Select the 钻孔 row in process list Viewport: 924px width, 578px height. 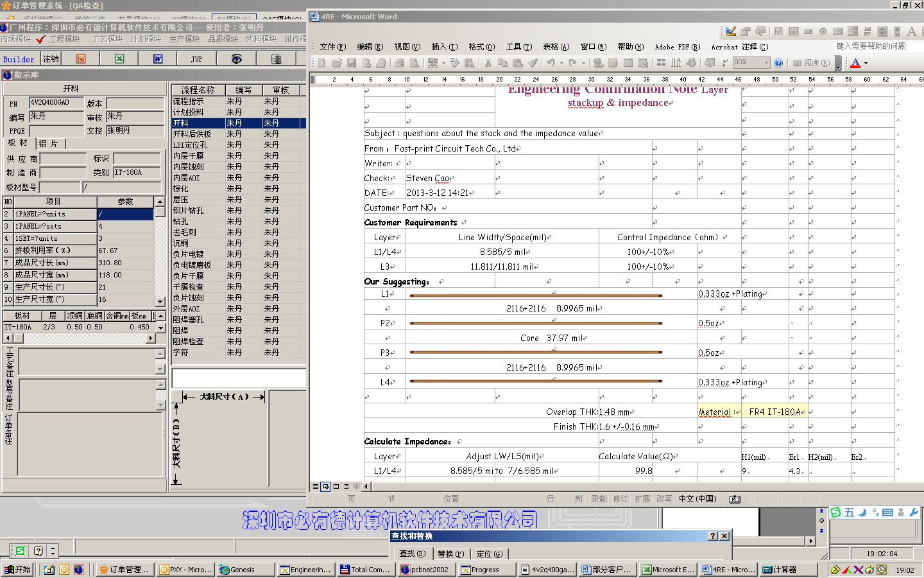tap(239, 221)
